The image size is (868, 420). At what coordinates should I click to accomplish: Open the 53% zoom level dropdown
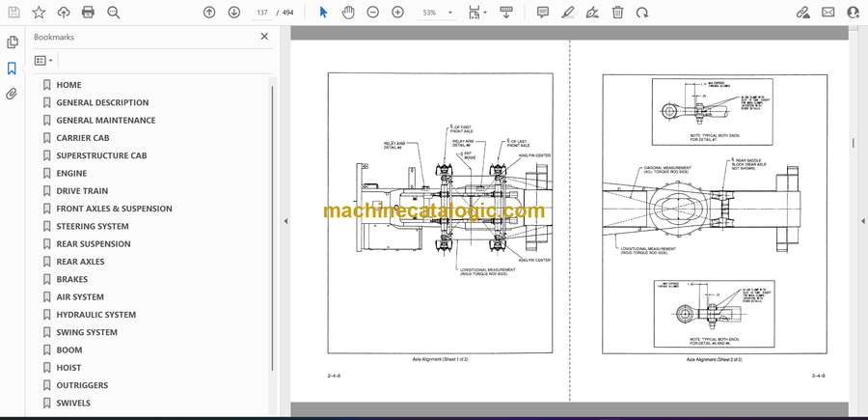pos(437,13)
